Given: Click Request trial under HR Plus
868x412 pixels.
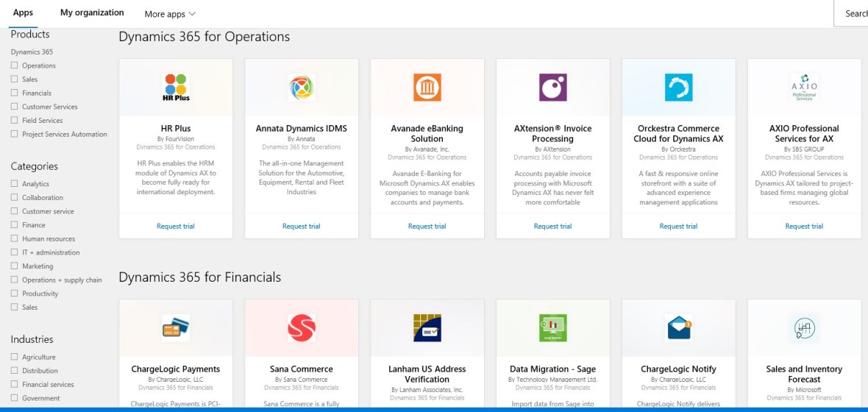Looking at the screenshot, I should coord(176,227).
